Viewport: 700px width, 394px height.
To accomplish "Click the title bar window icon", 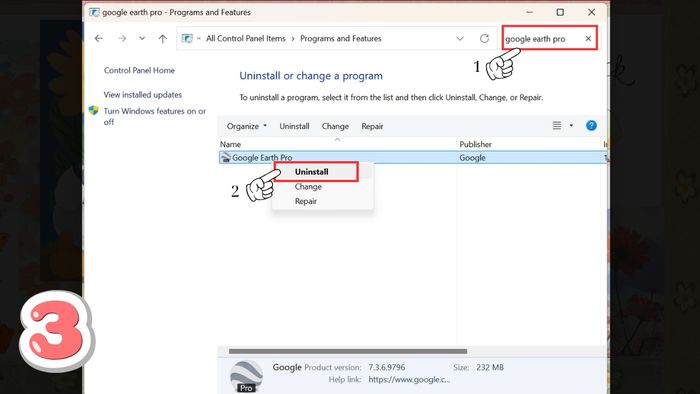I will [94, 12].
